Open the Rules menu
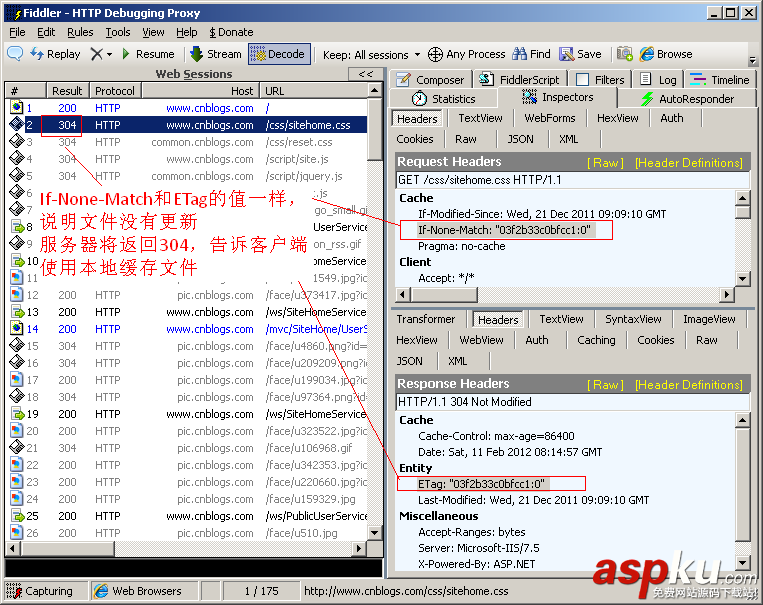Viewport: 763px width, 605px height. tap(80, 32)
